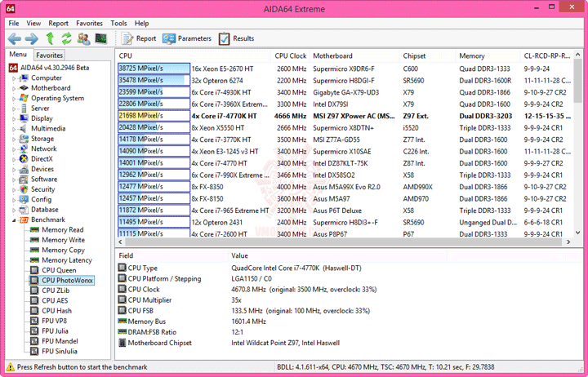Select the Motherboard icon in tree
Image resolution: width=588 pixels, height=377 pixels.
pyautogui.click(x=24, y=88)
